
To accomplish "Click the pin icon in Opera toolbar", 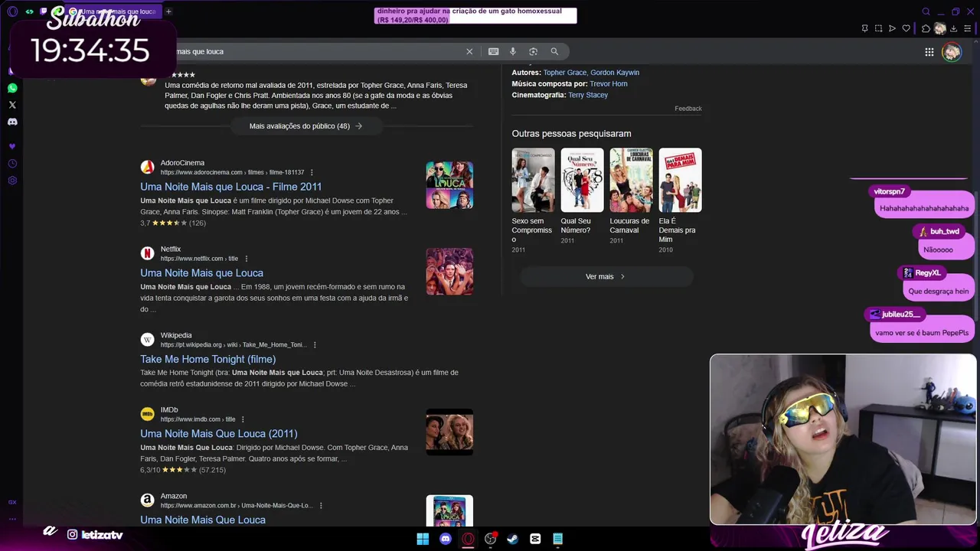I will click(x=864, y=28).
